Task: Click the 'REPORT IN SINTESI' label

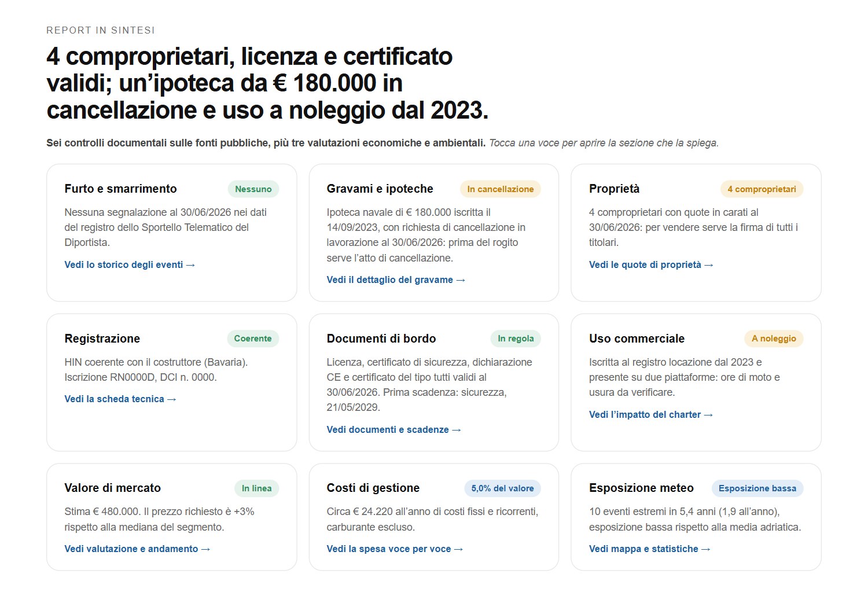Action: click(101, 30)
